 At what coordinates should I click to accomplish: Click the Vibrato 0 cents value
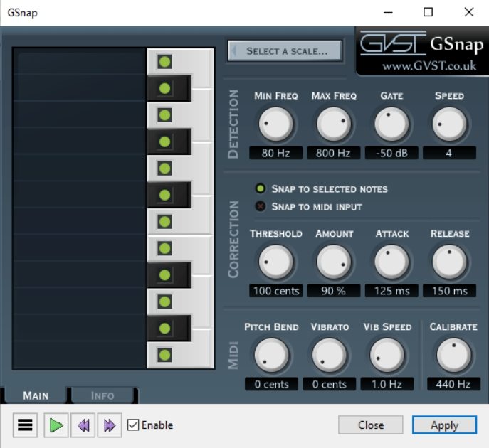pos(330,384)
